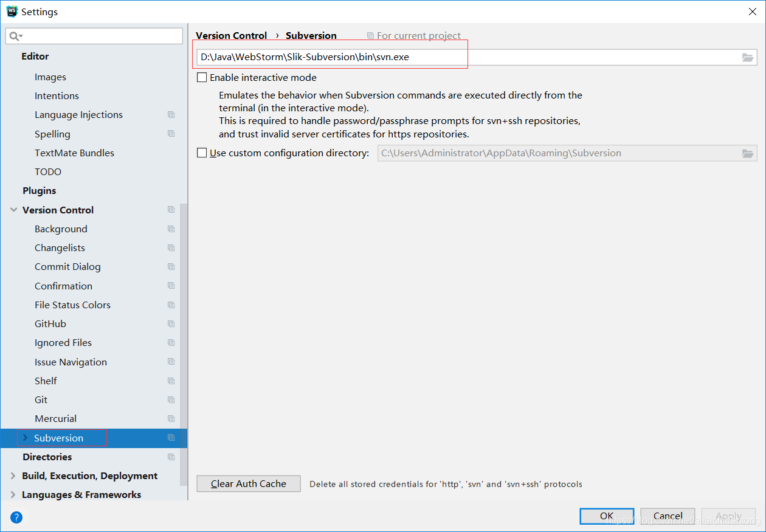Click project-level icon beside Spelling

(x=171, y=134)
